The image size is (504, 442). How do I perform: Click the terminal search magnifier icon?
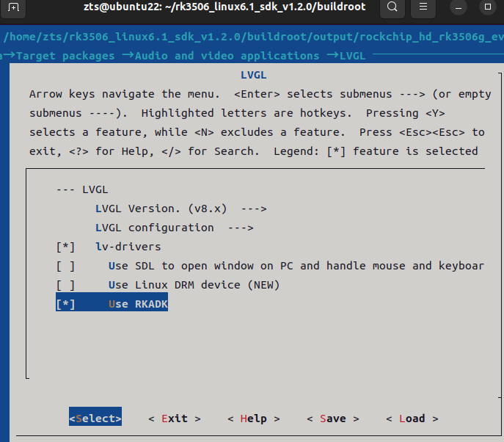392,7
